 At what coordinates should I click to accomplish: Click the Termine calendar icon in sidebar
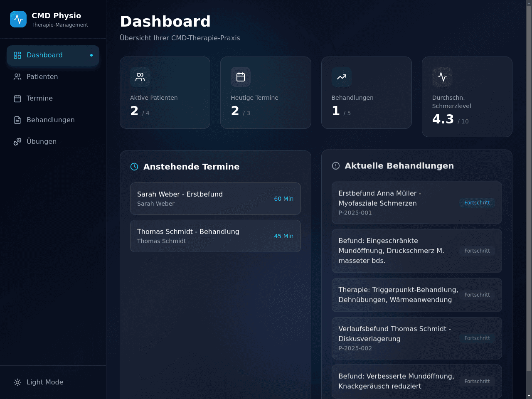(17, 99)
